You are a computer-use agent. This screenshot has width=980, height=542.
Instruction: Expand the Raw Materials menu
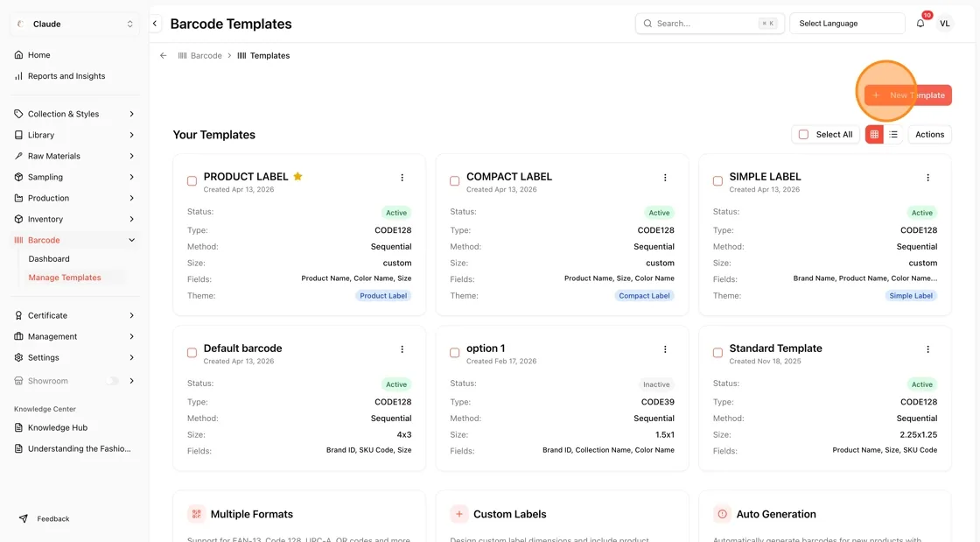(74, 156)
